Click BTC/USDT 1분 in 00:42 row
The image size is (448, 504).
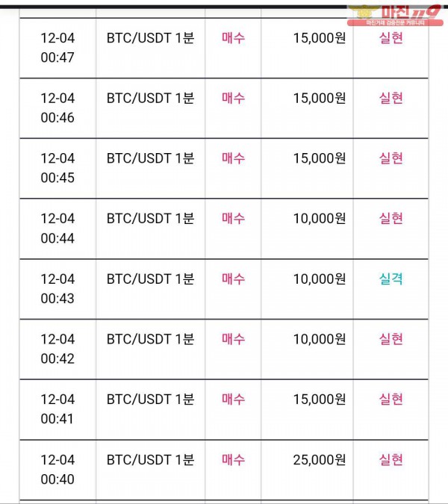[150, 339]
